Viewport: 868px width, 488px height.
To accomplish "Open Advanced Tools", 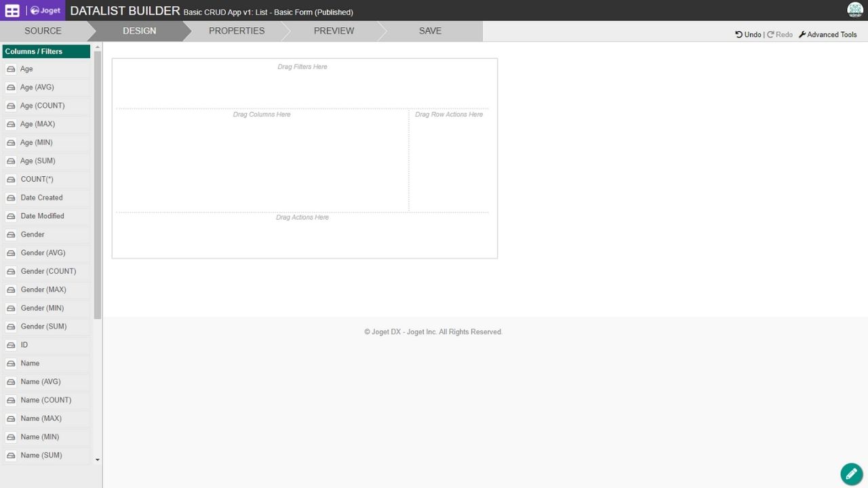I will coord(827,35).
